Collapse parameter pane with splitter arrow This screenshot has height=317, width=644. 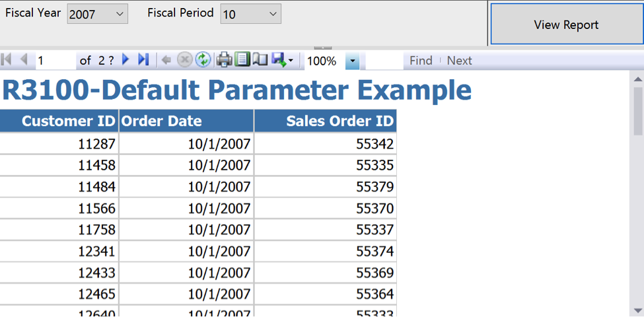[x=322, y=48]
